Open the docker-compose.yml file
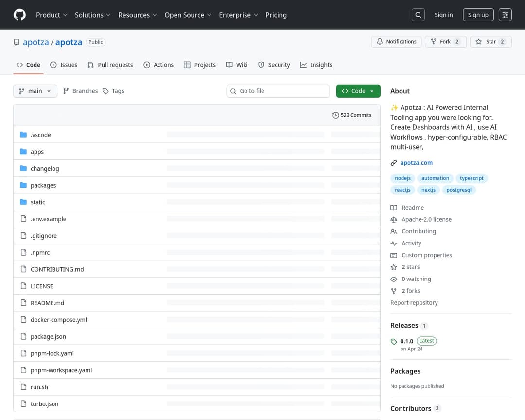 click(59, 320)
